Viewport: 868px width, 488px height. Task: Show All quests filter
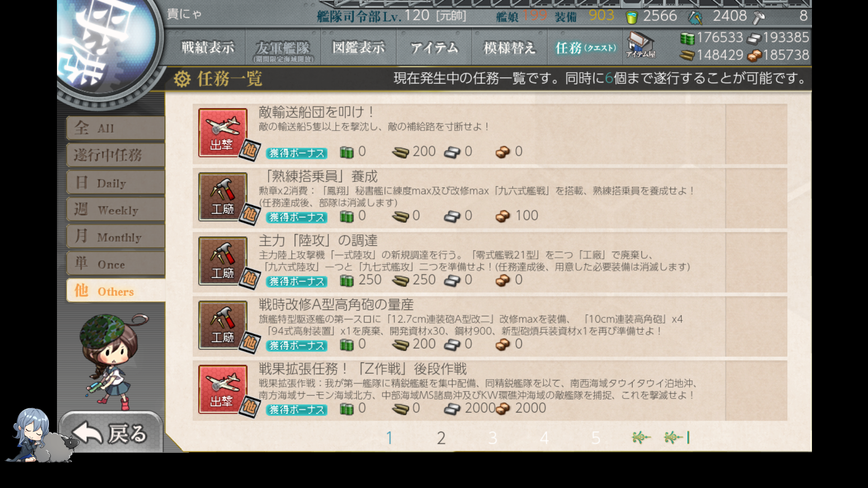116,128
